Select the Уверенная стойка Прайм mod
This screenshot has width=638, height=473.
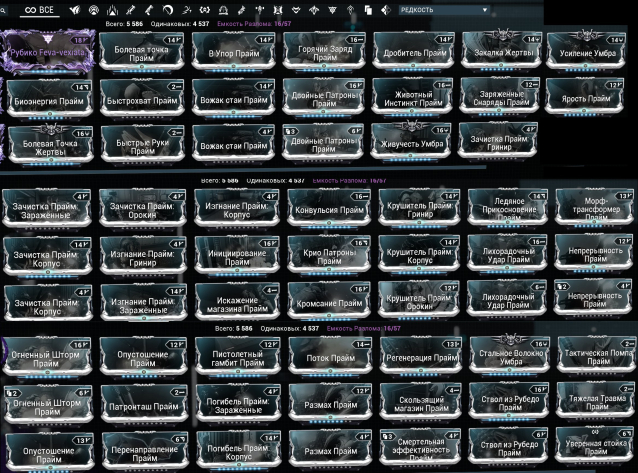(595, 445)
